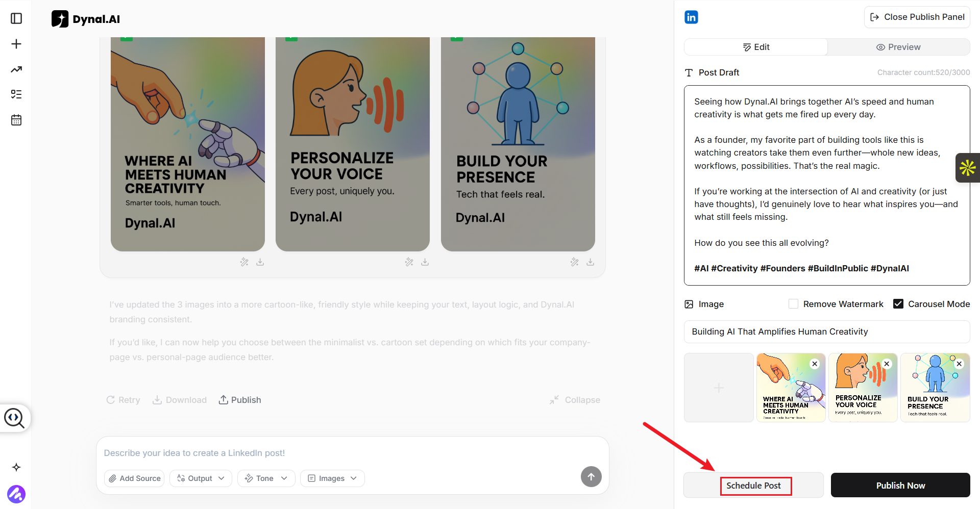Click "How do you see this all evolving?"
980x509 pixels.
(762, 243)
